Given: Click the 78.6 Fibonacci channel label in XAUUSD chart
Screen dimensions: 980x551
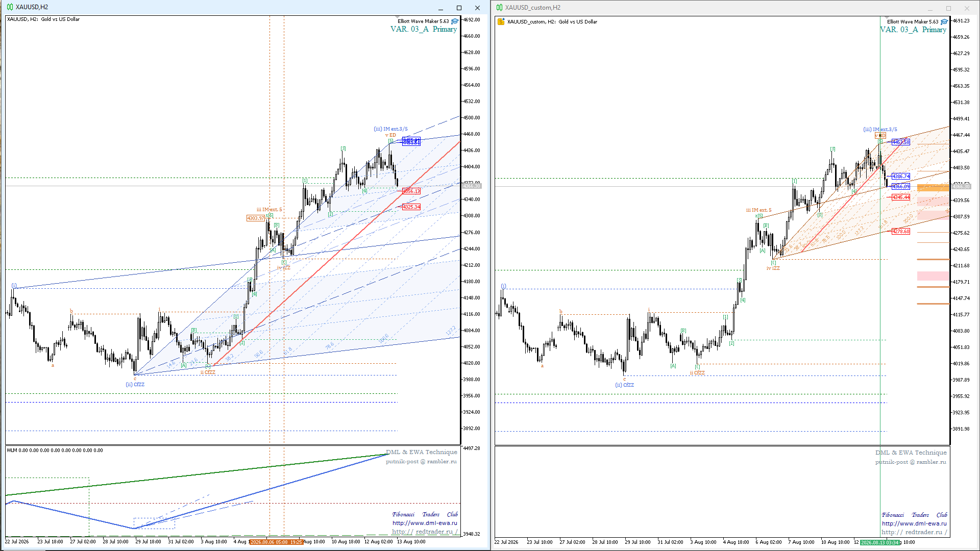Looking at the screenshot, I should point(330,346).
